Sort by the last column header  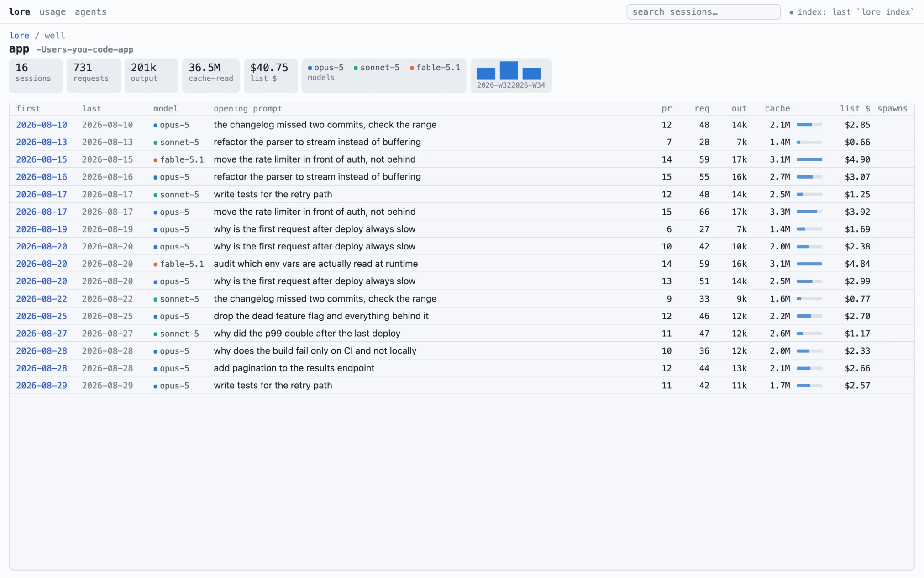click(92, 109)
